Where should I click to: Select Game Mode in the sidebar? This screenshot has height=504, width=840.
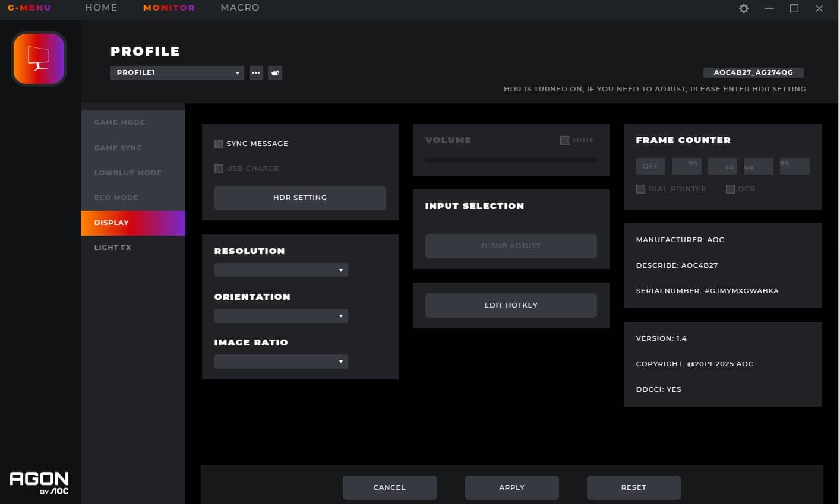click(x=133, y=122)
